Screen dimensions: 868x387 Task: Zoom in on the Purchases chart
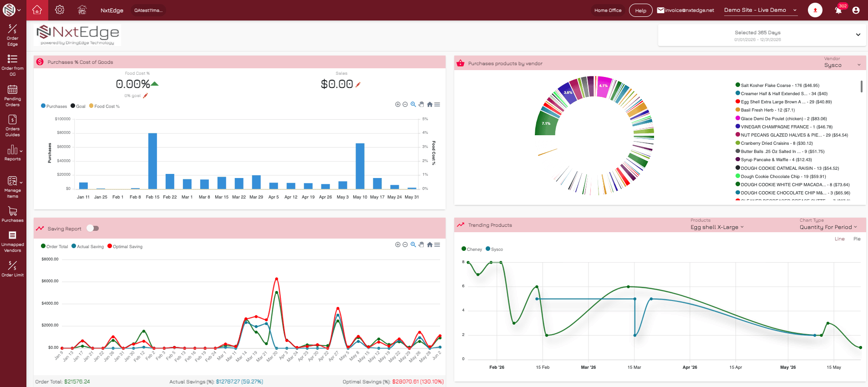pyautogui.click(x=398, y=104)
